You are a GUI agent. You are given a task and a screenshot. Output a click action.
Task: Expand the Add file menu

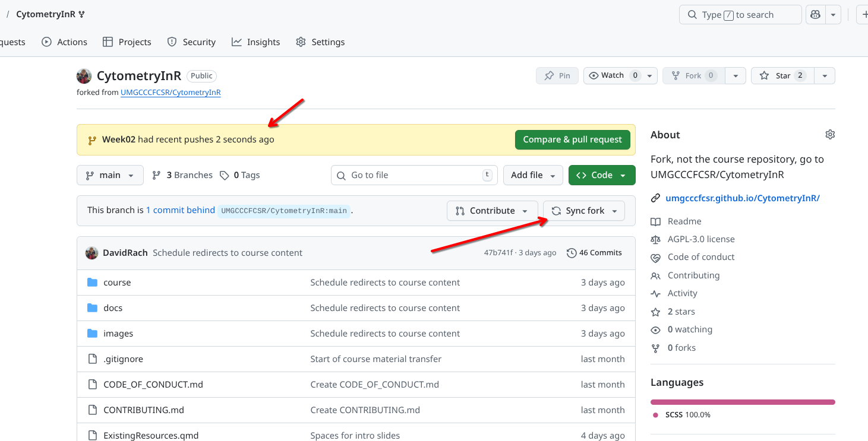[x=533, y=175]
